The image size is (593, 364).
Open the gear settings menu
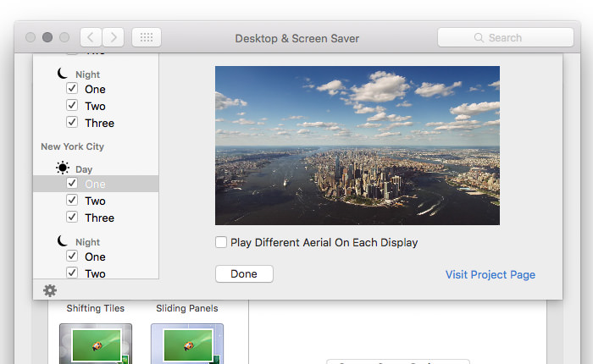[50, 290]
